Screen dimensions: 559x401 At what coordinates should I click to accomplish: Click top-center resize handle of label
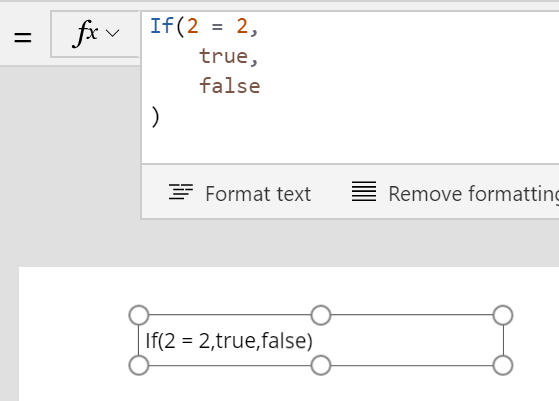[x=321, y=315]
